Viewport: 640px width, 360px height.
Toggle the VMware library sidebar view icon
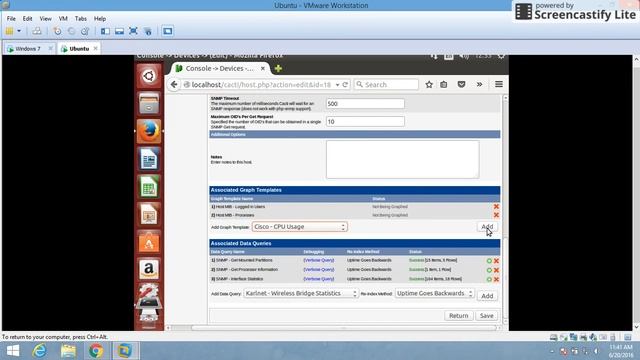pos(105,31)
